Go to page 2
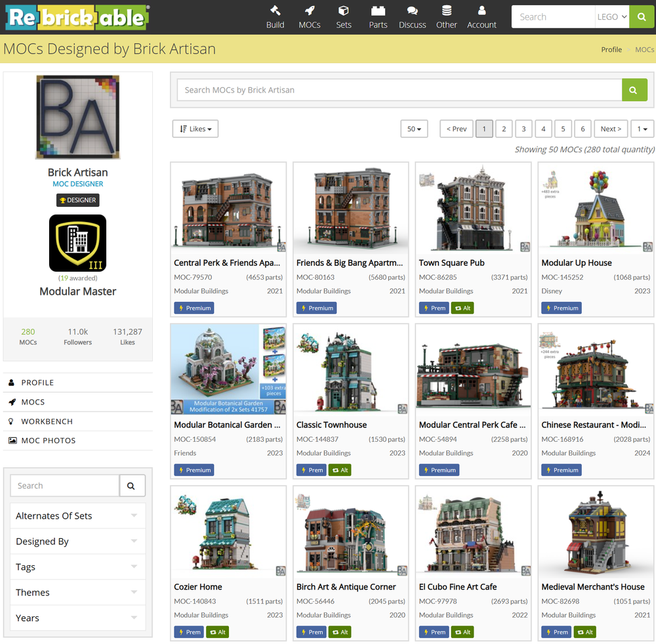656x644 pixels. click(x=504, y=129)
